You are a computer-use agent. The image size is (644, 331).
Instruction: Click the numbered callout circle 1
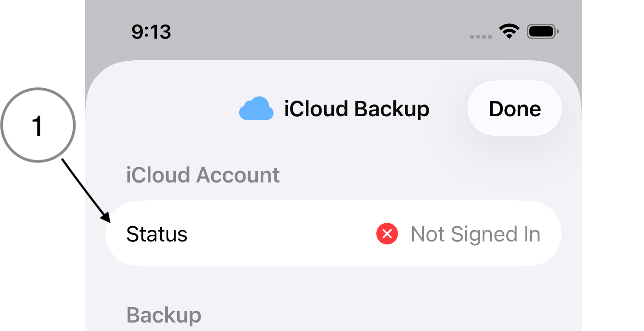coord(38,125)
